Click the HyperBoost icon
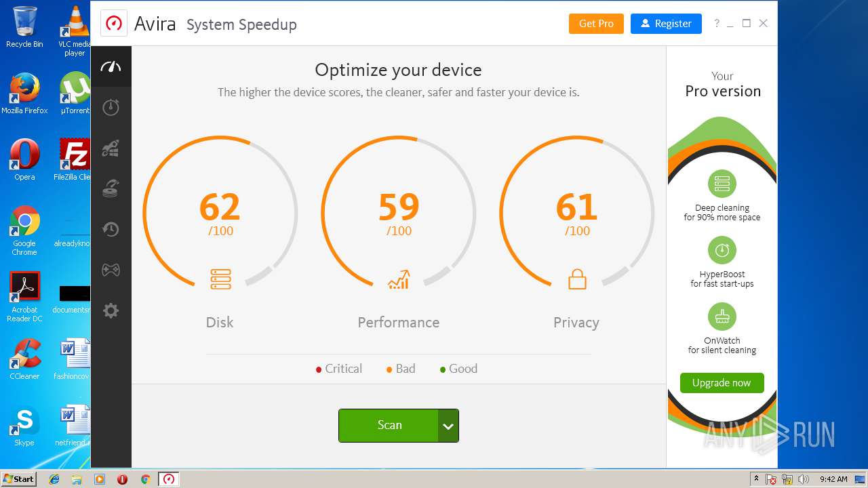 point(722,250)
